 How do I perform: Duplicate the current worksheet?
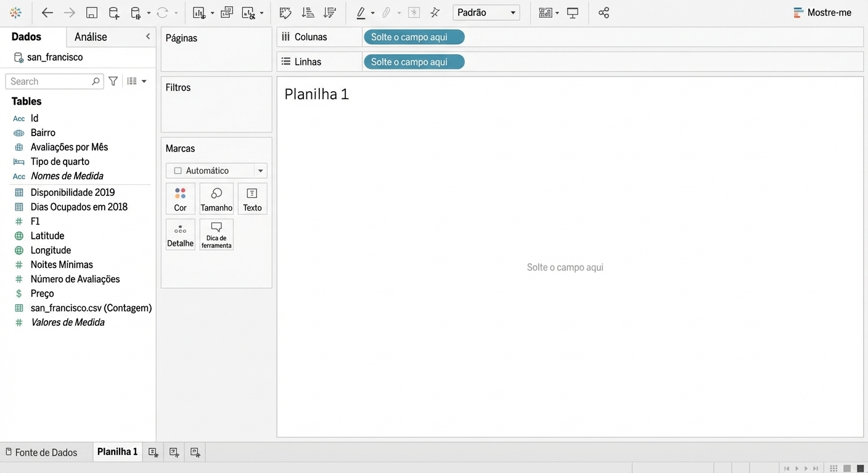point(226,12)
